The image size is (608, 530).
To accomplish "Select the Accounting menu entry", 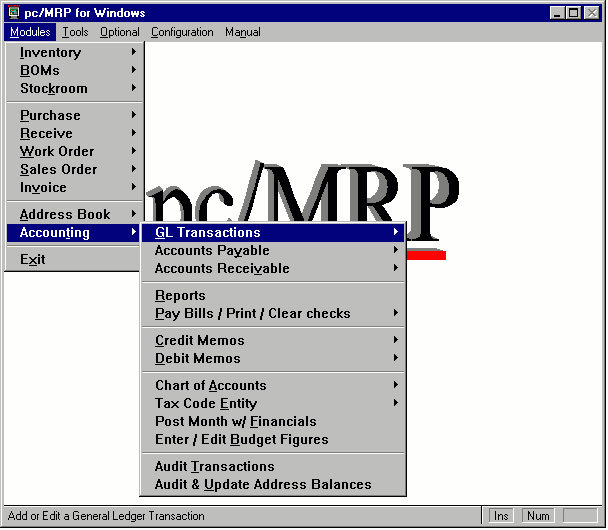I will pos(74,232).
